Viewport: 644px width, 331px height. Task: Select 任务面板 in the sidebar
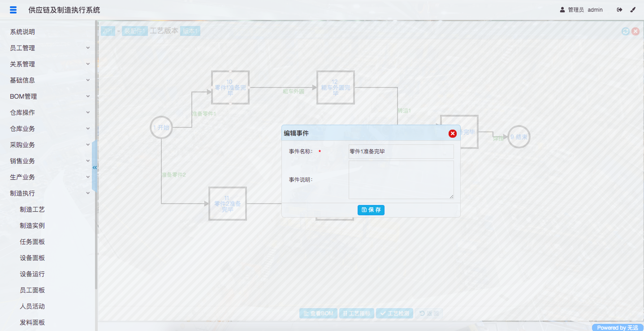click(x=32, y=242)
